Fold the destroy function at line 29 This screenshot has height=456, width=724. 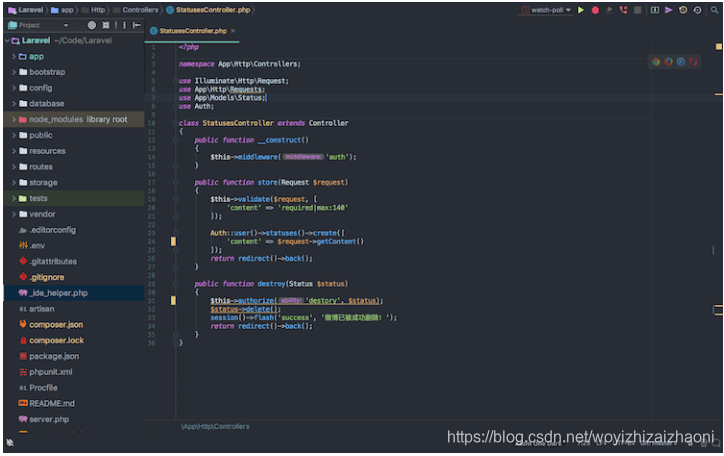(x=176, y=283)
